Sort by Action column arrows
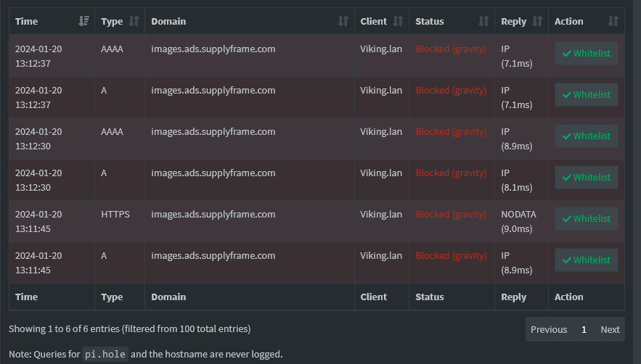641x364 pixels. (613, 21)
